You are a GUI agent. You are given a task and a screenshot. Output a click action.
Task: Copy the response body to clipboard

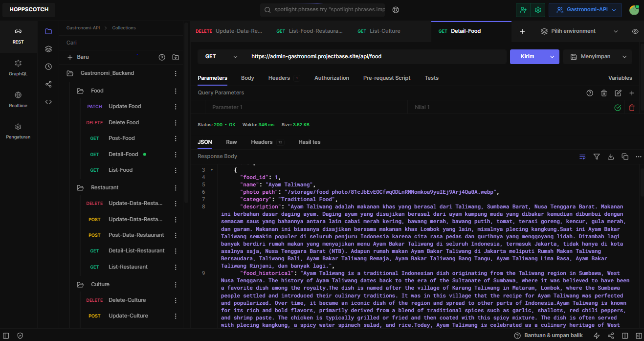pos(625,157)
